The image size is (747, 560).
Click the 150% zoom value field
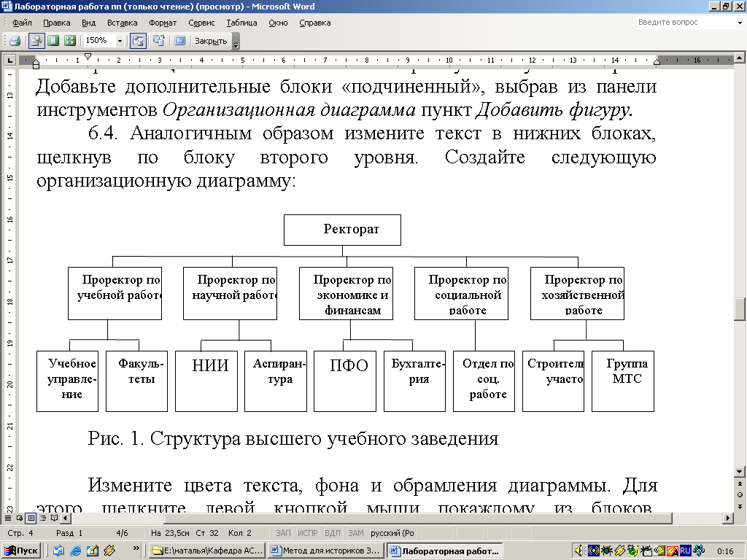point(99,41)
